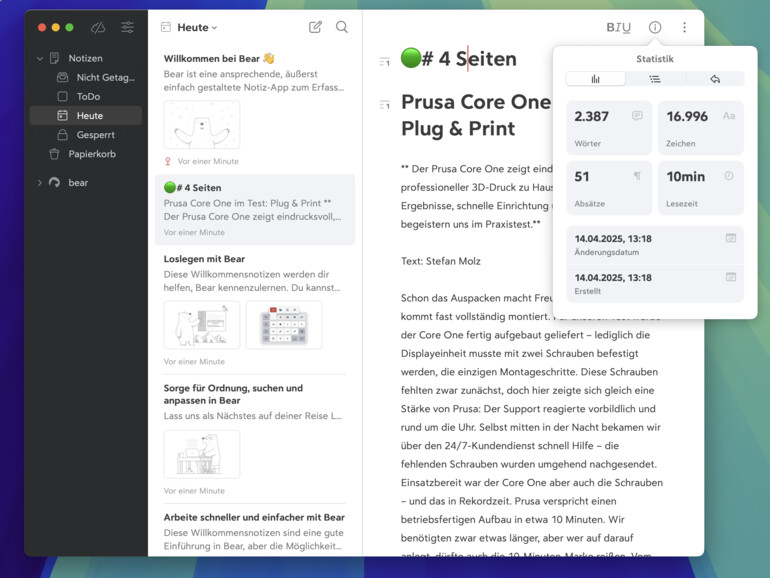Open Arbeite schneller und einfacher note
770x578 pixels.
click(255, 532)
